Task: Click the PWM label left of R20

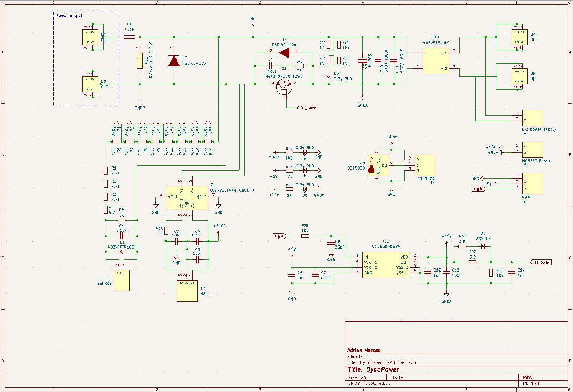Action: click(280, 236)
